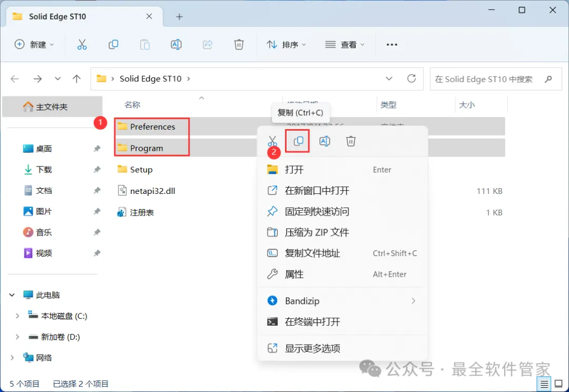The width and height of the screenshot is (569, 392).
Task: Open 文档 in quick access
Action: click(44, 191)
